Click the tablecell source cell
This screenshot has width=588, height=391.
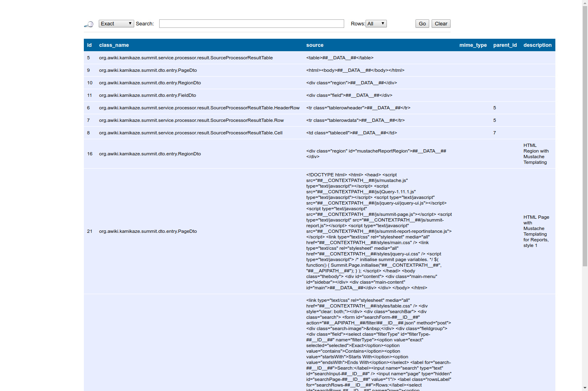coord(351,133)
